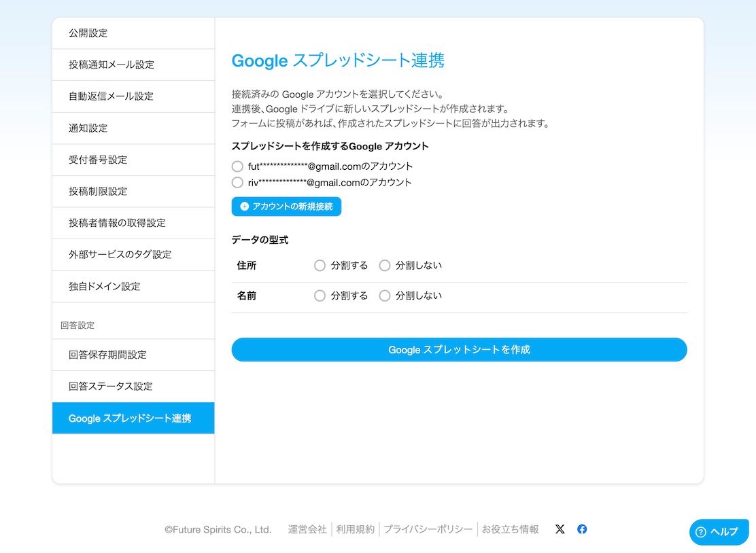Click Google スプレットシートを作成 button
The width and height of the screenshot is (756, 553).
[x=459, y=350]
